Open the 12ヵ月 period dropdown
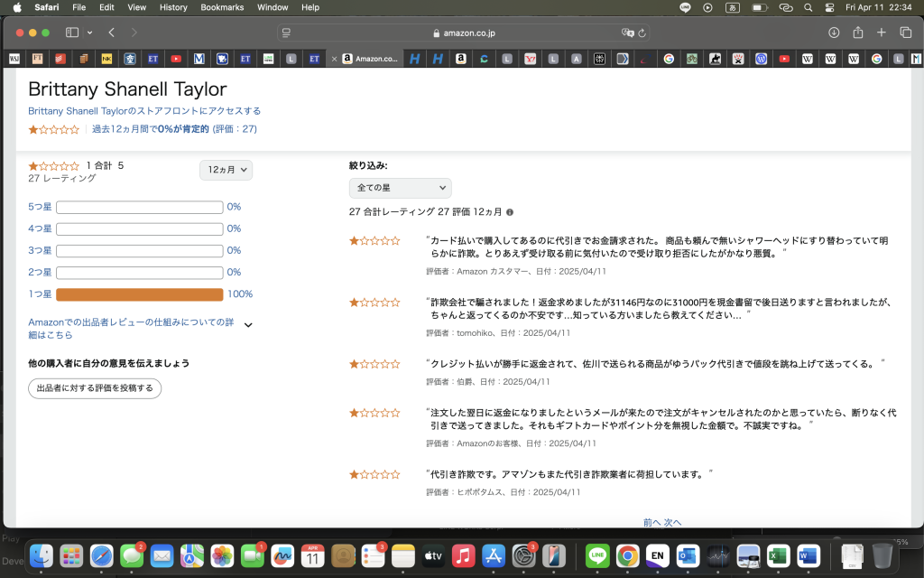This screenshot has height=578, width=924. point(226,170)
